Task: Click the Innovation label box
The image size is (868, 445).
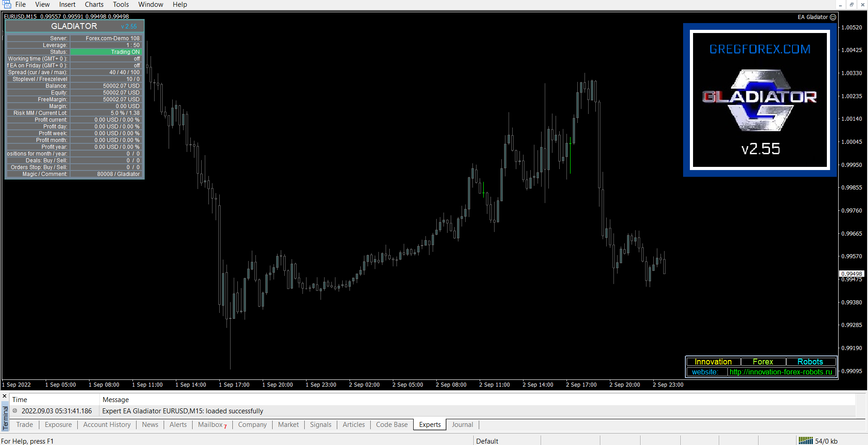Action: (x=713, y=362)
